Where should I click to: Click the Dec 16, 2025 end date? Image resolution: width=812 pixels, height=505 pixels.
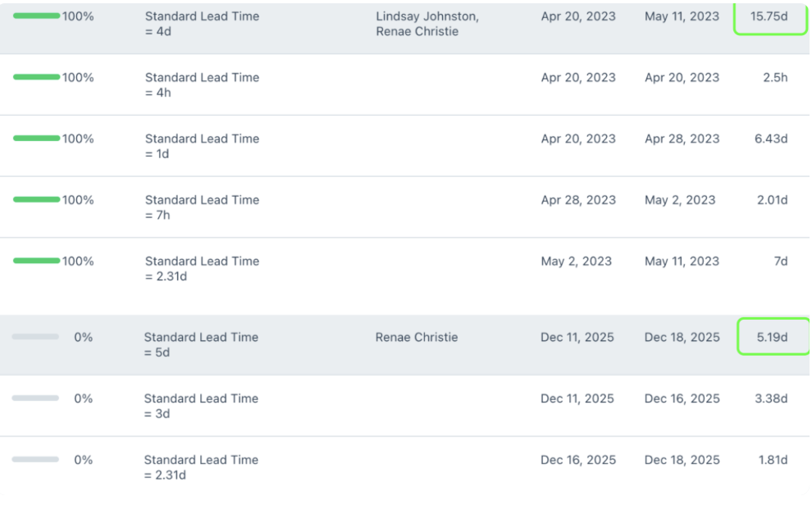coord(682,398)
